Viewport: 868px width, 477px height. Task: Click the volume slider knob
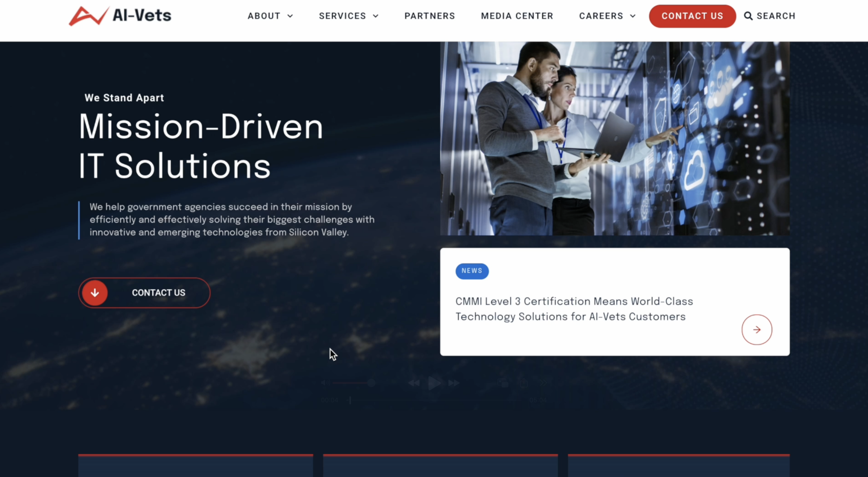pyautogui.click(x=371, y=383)
